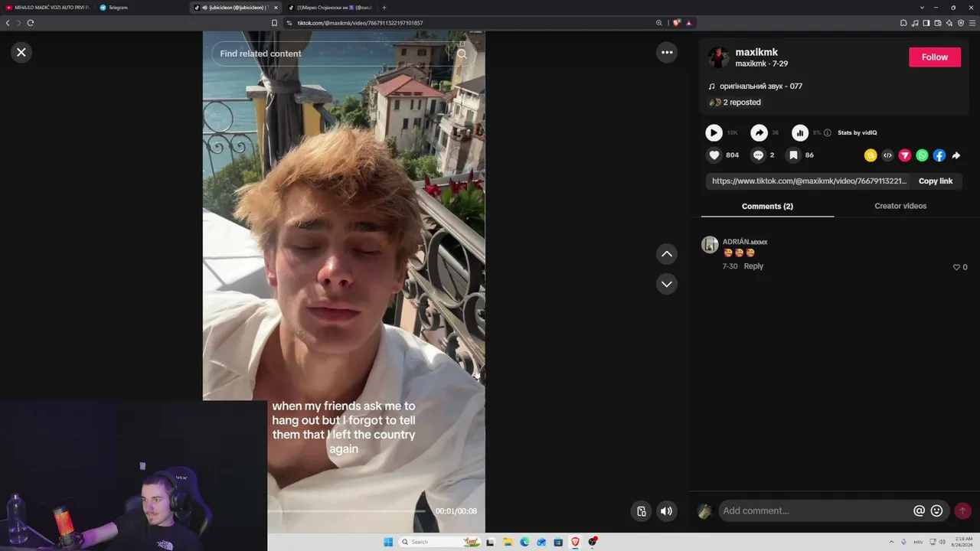Click the vidIQ play count icon

click(714, 133)
